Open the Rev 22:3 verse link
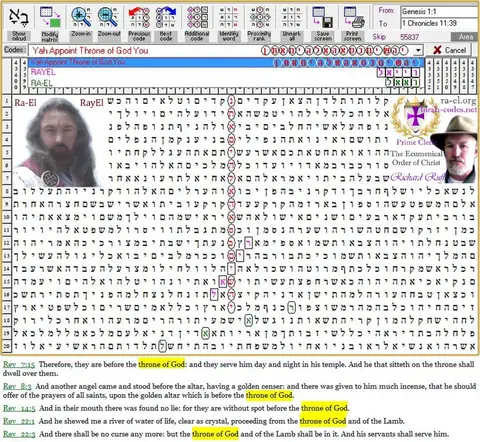The width and height of the screenshot is (480, 442). [19, 434]
